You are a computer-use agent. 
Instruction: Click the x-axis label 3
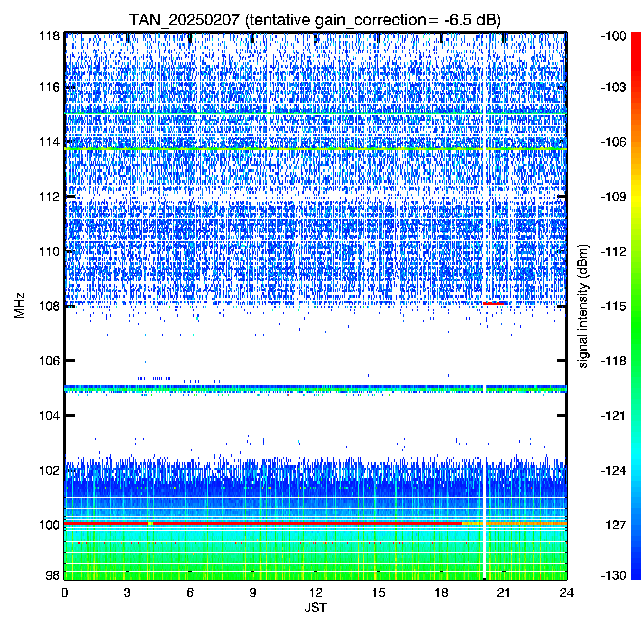pos(127,593)
